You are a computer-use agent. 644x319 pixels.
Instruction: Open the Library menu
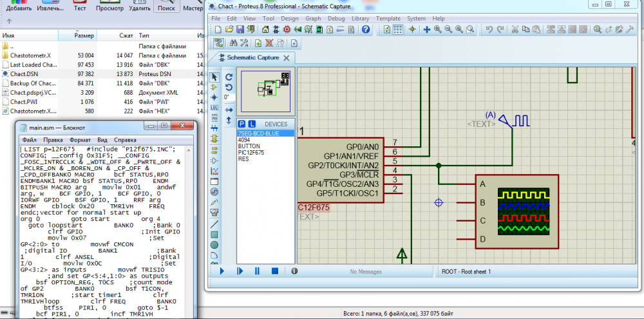(x=361, y=19)
